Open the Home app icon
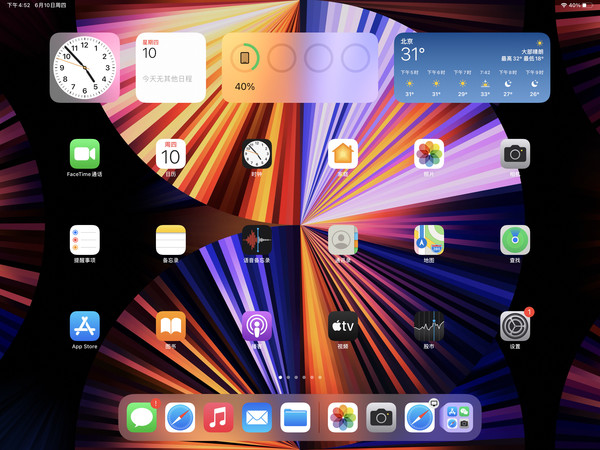 pyautogui.click(x=343, y=154)
